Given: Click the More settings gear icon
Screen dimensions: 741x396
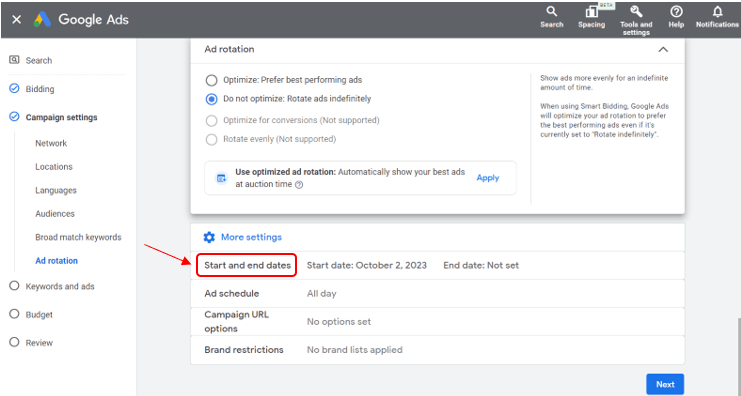Looking at the screenshot, I should point(209,237).
